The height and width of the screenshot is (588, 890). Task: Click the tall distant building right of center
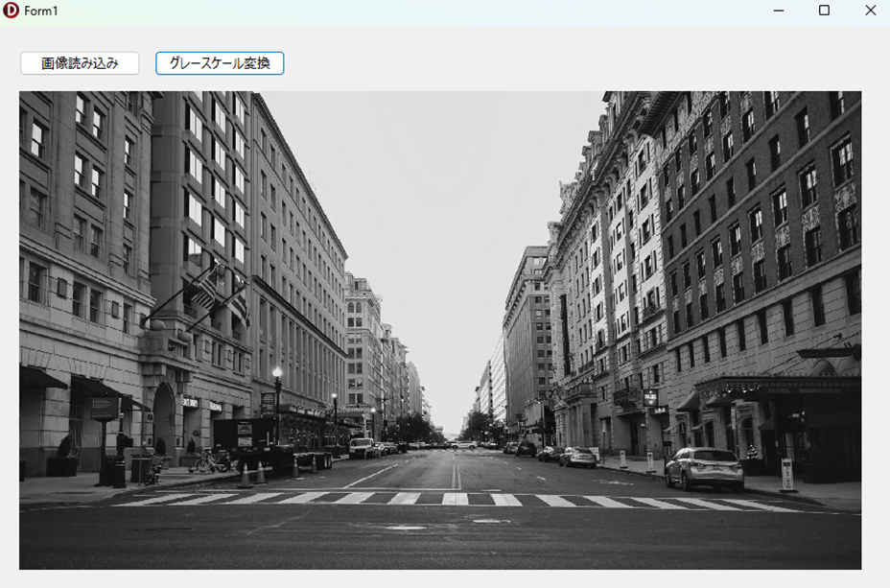527,336
